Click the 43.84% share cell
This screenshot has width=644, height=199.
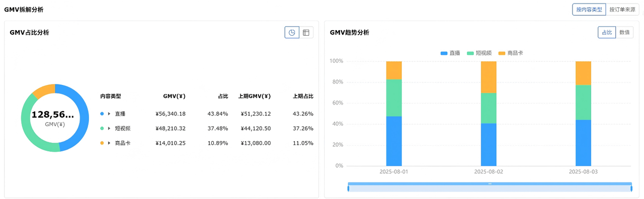(218, 114)
